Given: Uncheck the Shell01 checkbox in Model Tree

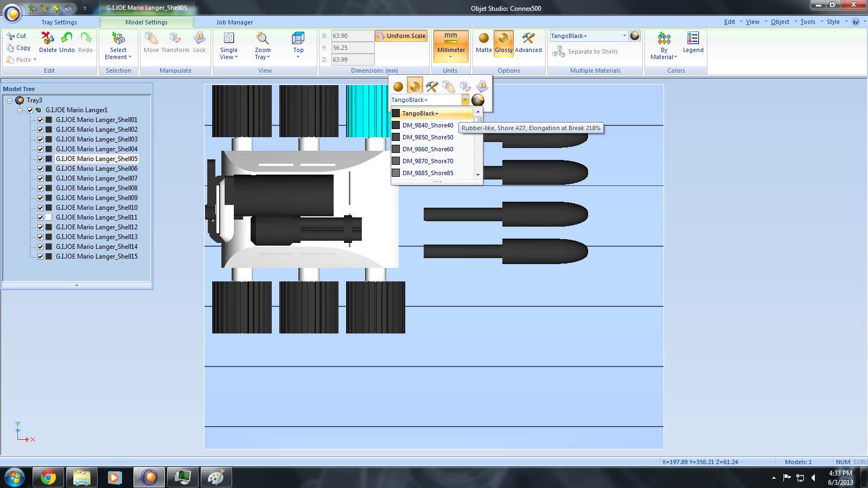Looking at the screenshot, I should 40,120.
